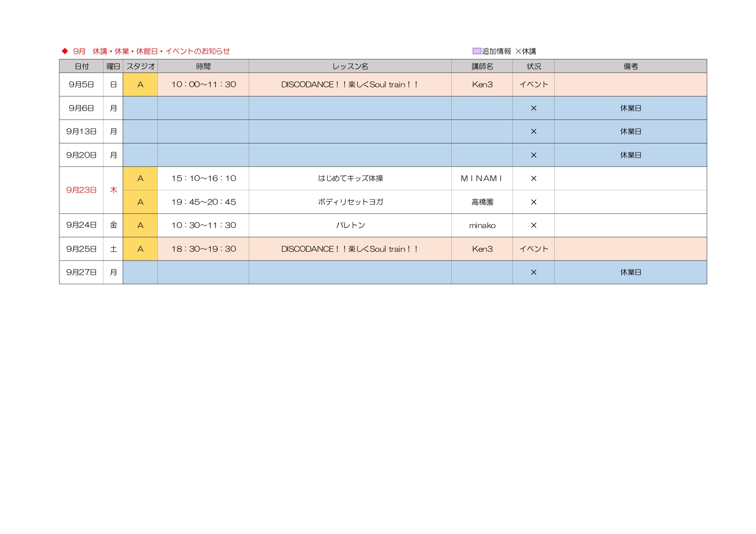This screenshot has width=756, height=534.
Task: Click the 9月20日 date cell
Action: tap(81, 155)
